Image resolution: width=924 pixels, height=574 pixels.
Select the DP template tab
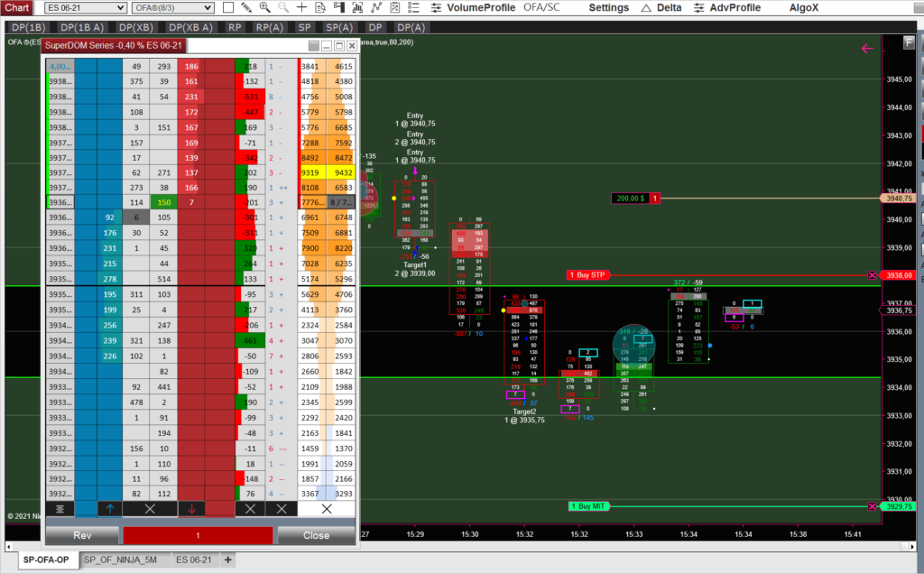pyautogui.click(x=374, y=27)
